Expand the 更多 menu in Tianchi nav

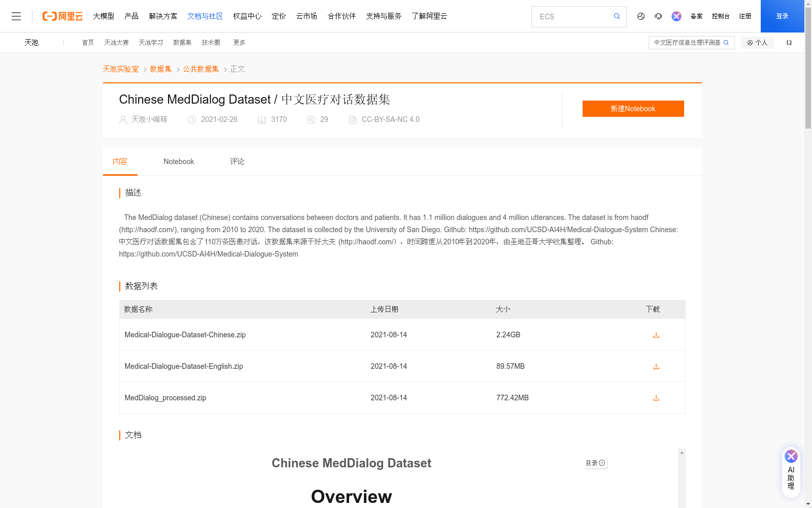point(239,43)
